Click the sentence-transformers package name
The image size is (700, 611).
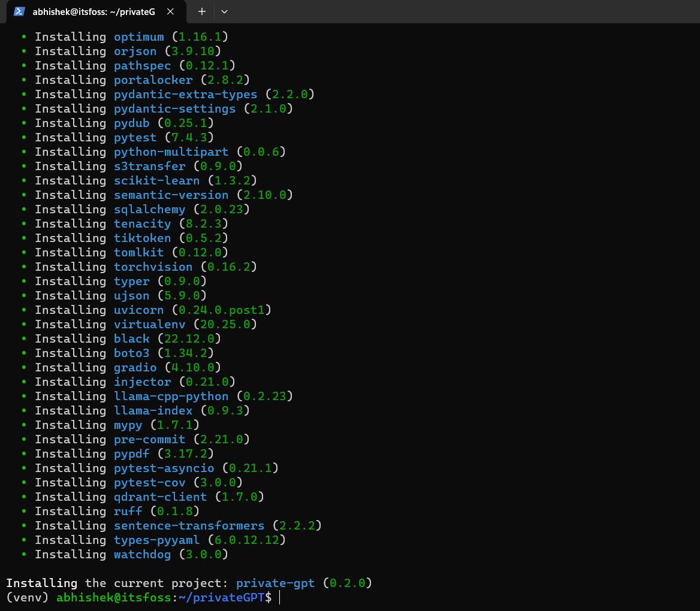[189, 525]
